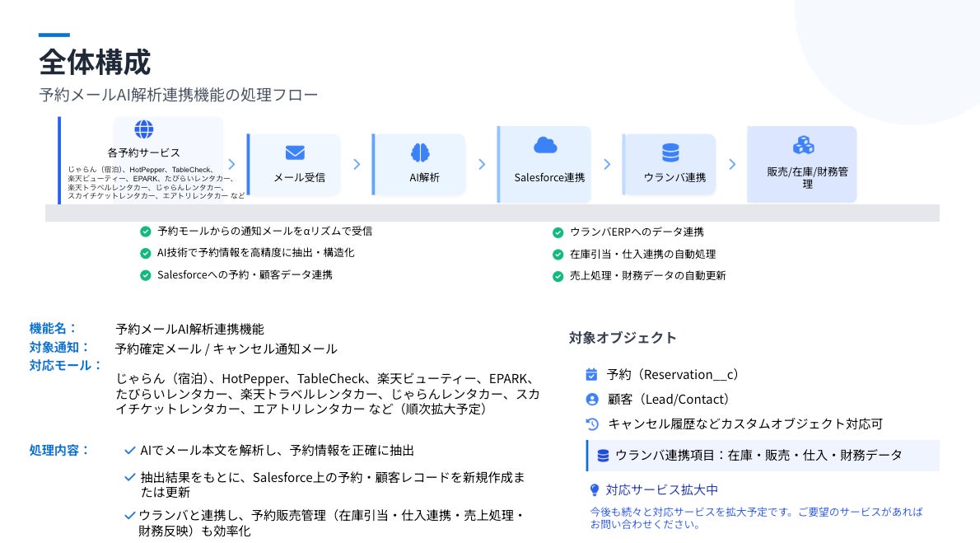Click the arrow after Salesforce連携 step
Screen dimensions: 980x543
[607, 164]
